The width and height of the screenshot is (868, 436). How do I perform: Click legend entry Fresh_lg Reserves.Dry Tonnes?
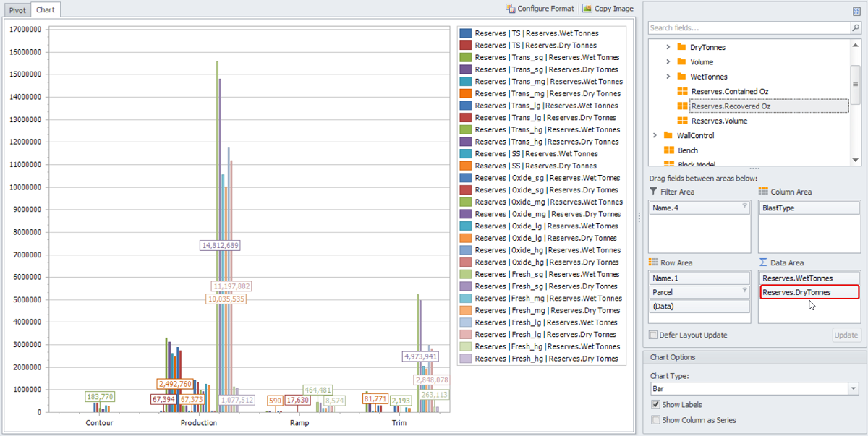point(546,335)
